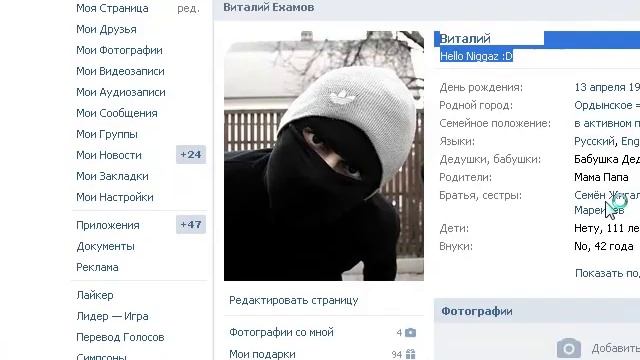Click the День рождения label
Screen dimensions: 640x360
click(481, 87)
